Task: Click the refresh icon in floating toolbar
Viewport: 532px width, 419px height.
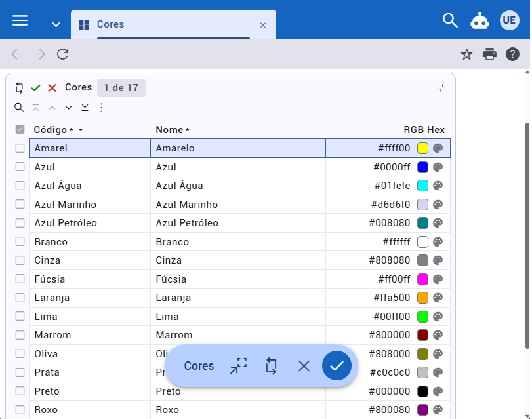Action: point(271,366)
